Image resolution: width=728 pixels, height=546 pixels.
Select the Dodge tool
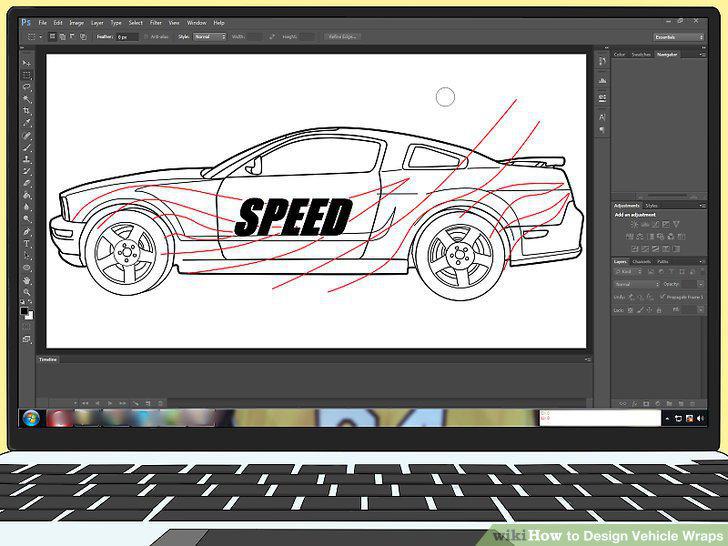[26, 220]
